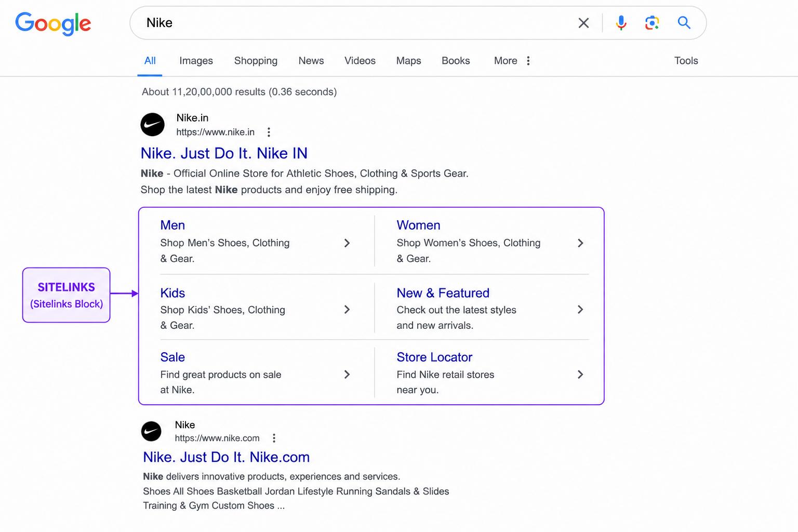Open the New & Featured sitelink
Screen dimensions: 798x532
coord(443,293)
